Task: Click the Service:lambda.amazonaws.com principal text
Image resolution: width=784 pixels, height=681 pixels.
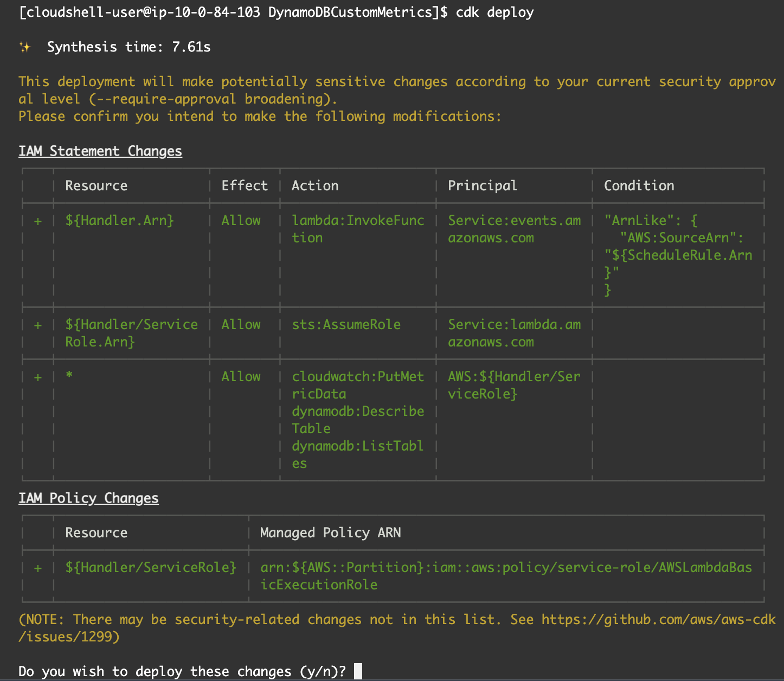Action: (x=514, y=333)
